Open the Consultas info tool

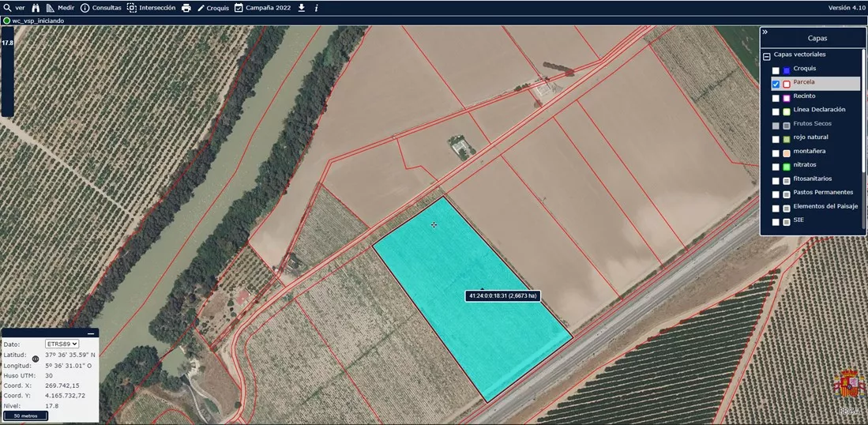(101, 8)
